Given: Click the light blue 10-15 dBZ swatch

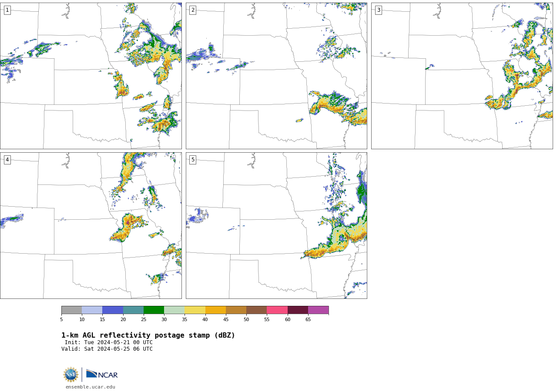Looking at the screenshot, I should (x=92, y=310).
